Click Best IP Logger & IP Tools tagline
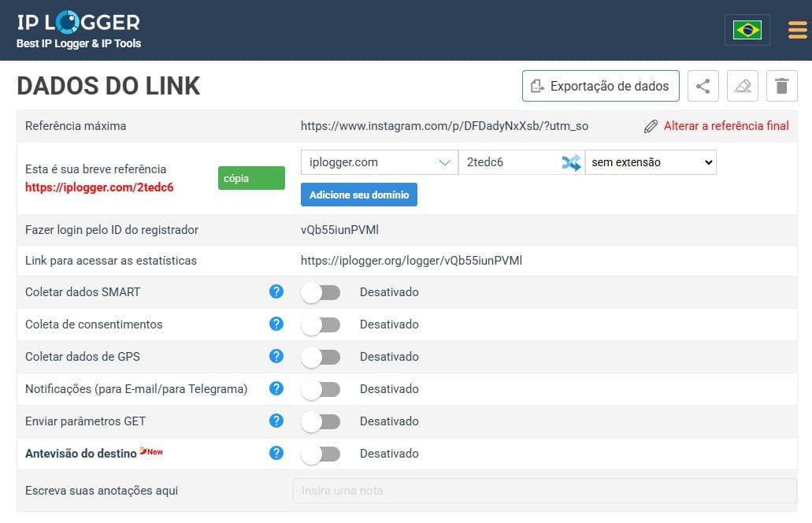 click(x=79, y=43)
